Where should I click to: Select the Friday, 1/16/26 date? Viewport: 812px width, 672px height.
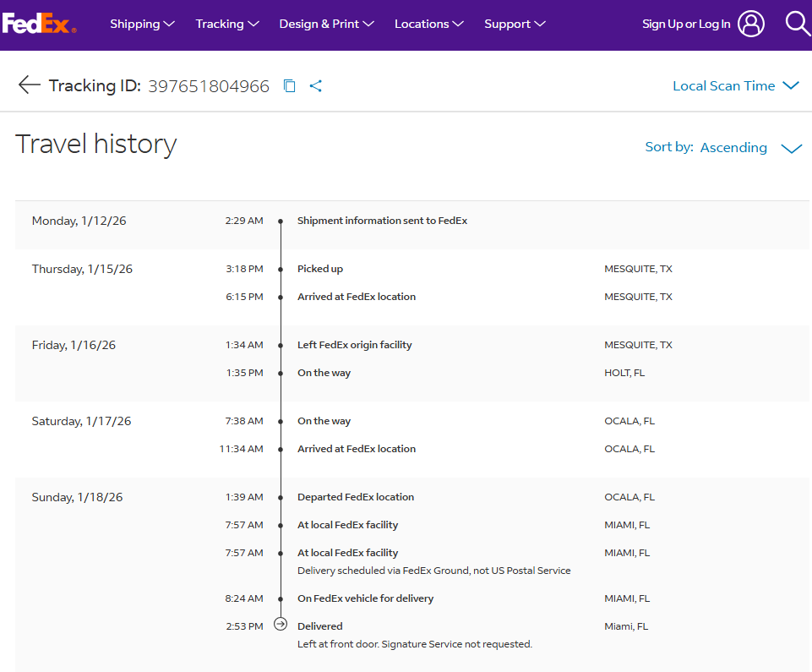(x=74, y=345)
